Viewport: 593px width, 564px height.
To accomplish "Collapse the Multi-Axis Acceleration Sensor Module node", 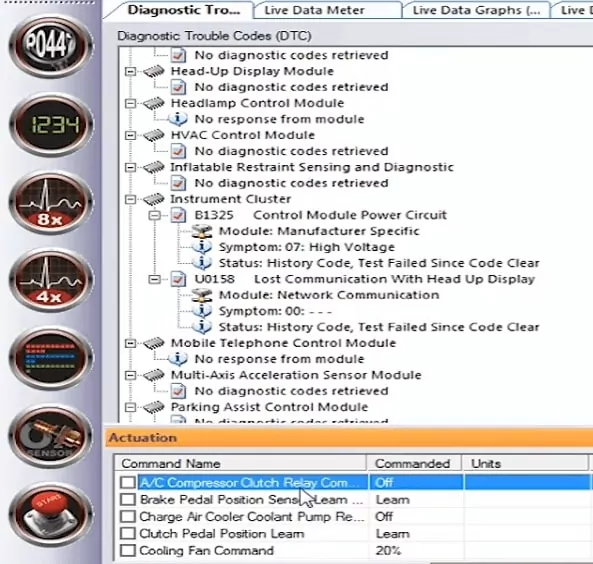I will coord(130,375).
